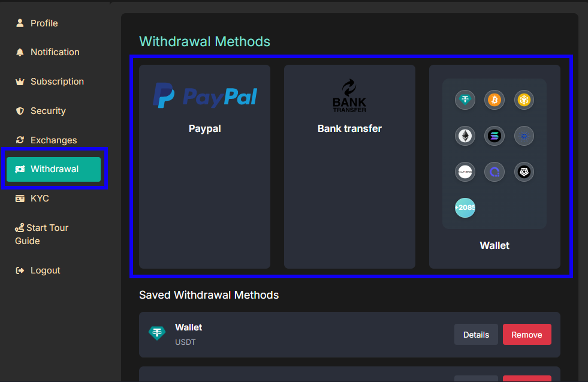
Task: Click the +2085 more coins badge
Action: pos(465,207)
